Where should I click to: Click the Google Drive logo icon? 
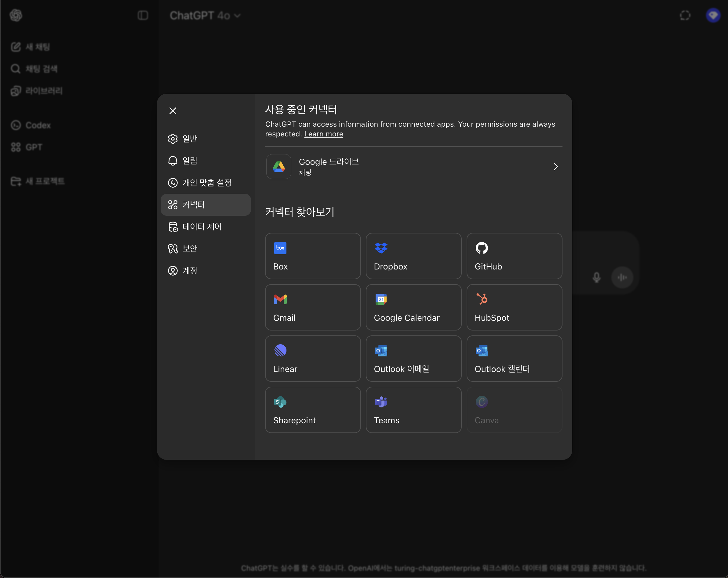pos(278,167)
